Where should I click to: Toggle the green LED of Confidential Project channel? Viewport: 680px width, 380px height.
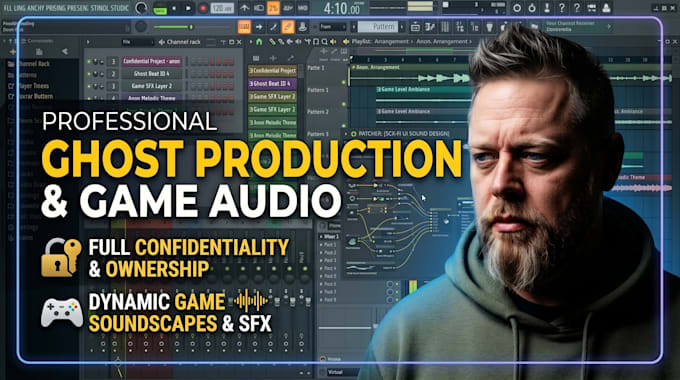(89, 62)
